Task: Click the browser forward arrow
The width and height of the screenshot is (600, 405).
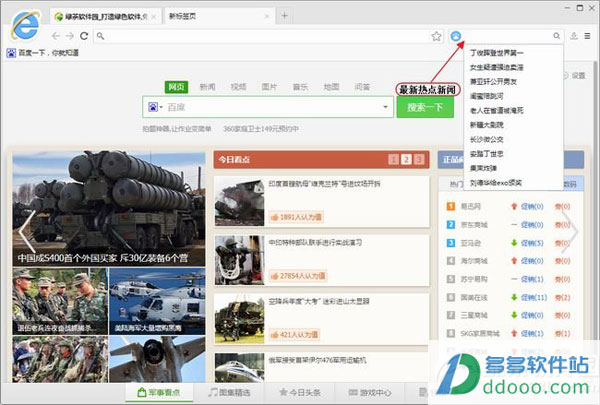Action: [70, 36]
